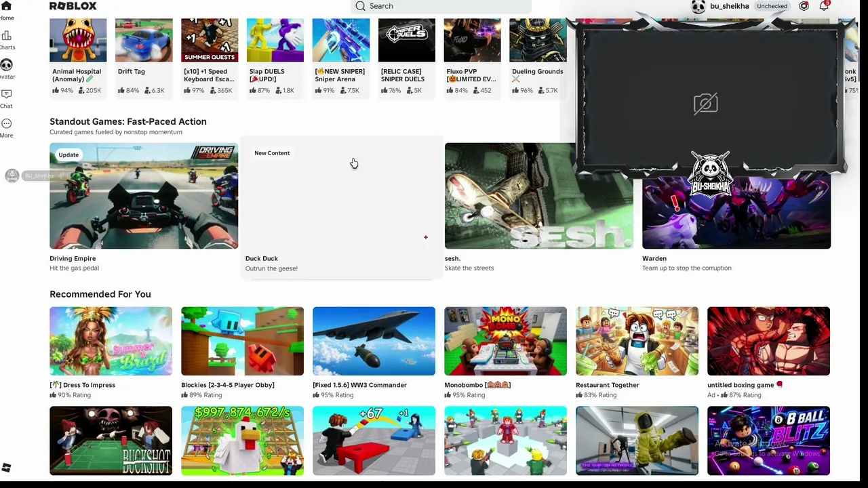Click the 83% Rating under Restaurant Together
Screen dimensions: 868x488
[x=596, y=395]
